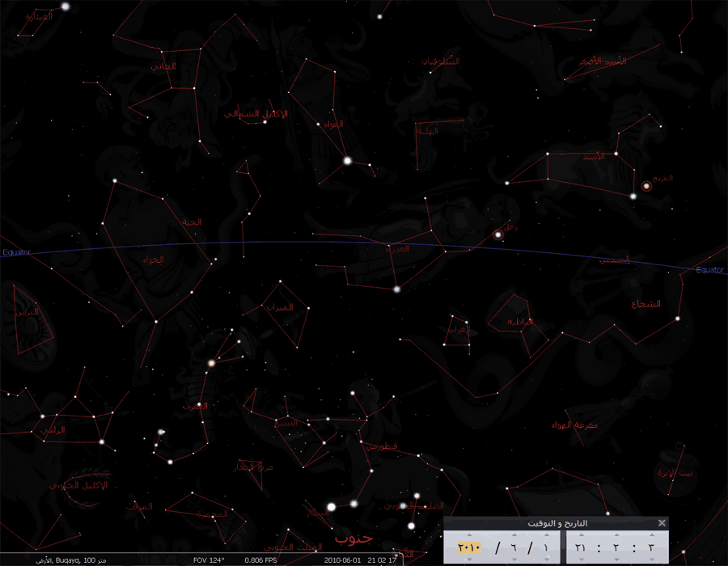728x566 pixels.
Task: Click the Corvus constellation label الغراب
Action: pos(459,329)
